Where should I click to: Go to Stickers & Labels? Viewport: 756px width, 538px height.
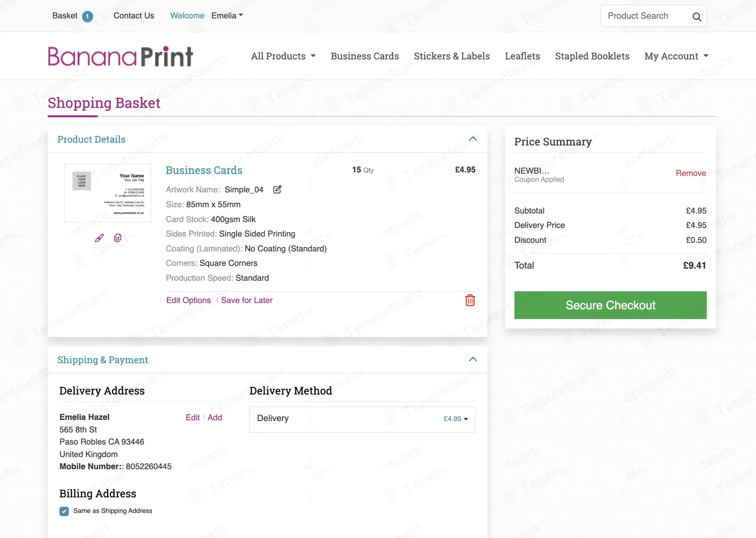(x=452, y=56)
